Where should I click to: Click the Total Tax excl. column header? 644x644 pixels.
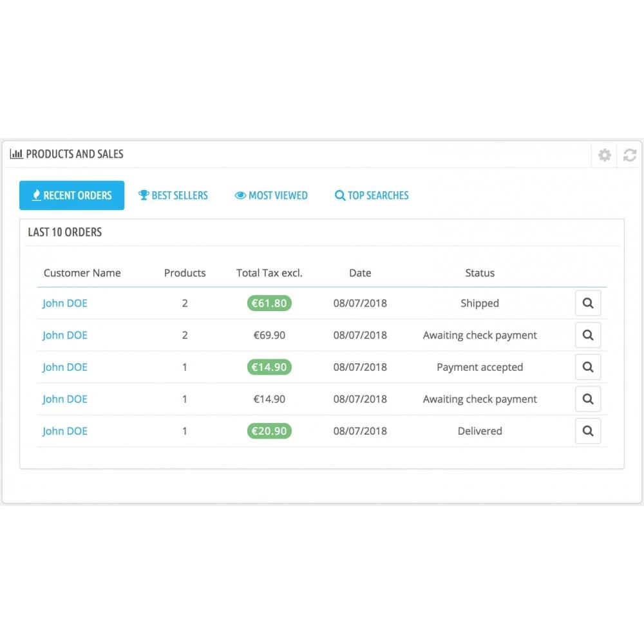point(269,273)
